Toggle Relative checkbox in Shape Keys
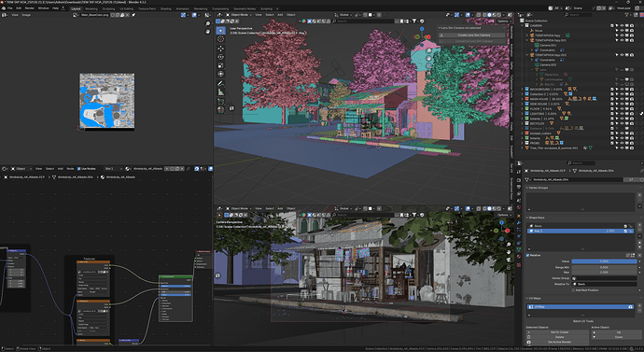644x352 pixels. tap(527, 256)
